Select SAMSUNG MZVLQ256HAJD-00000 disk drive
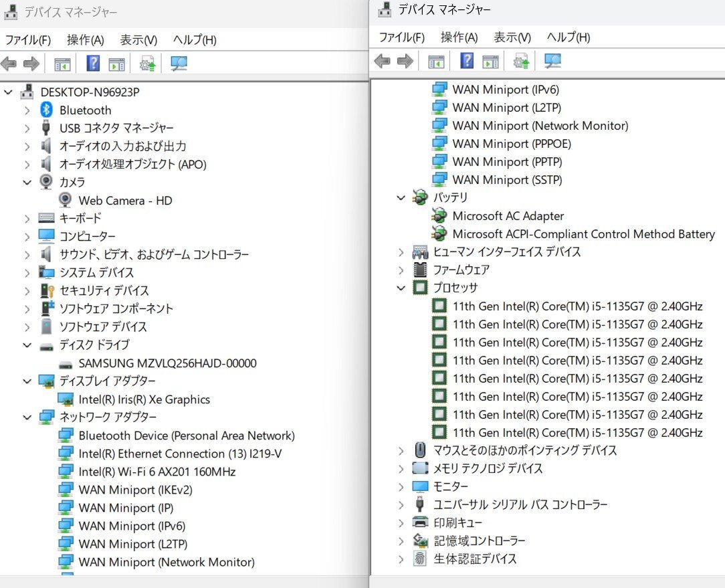The width and height of the screenshot is (725, 588). (167, 363)
